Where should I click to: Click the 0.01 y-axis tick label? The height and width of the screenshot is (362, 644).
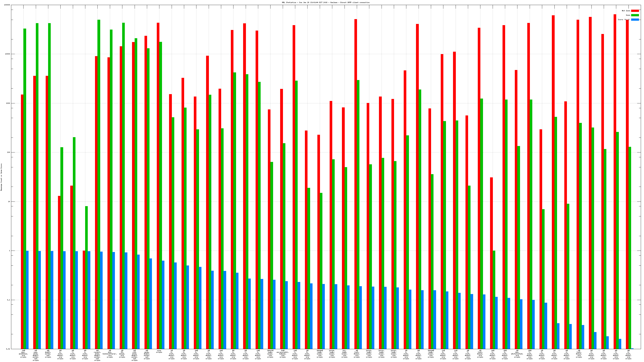(8, 349)
